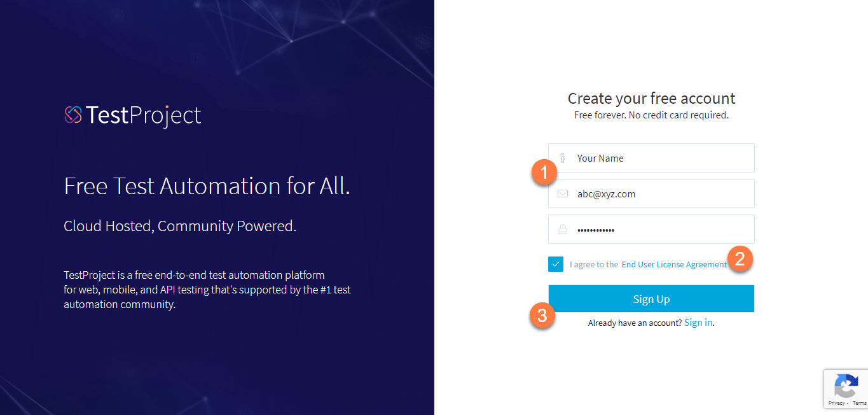Screen dimensions: 868x415
Task: Click 'Free forever. No credit card required.' text
Action: coord(651,116)
